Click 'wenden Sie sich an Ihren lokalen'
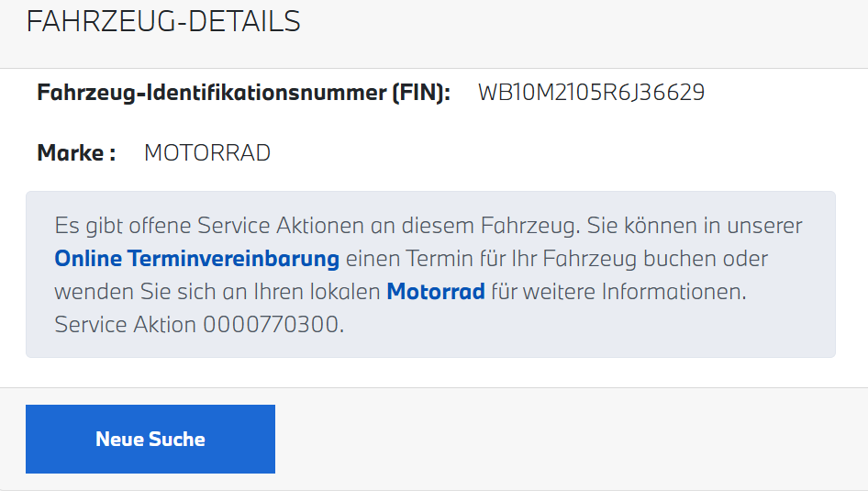868x502 pixels. click(x=217, y=292)
